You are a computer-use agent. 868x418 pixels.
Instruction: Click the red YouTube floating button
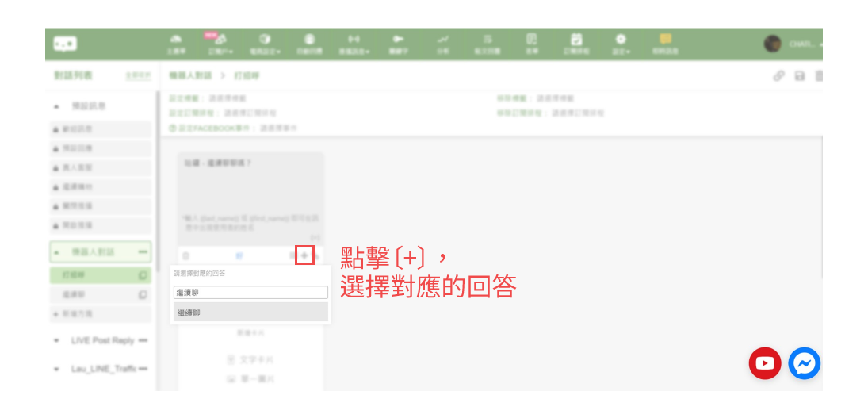765,363
